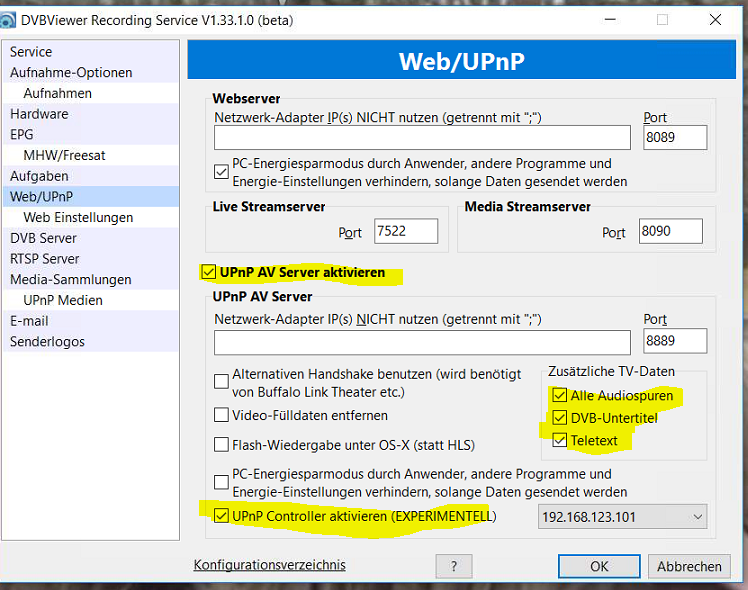Open the Service settings page
748x590 pixels.
pos(91,52)
